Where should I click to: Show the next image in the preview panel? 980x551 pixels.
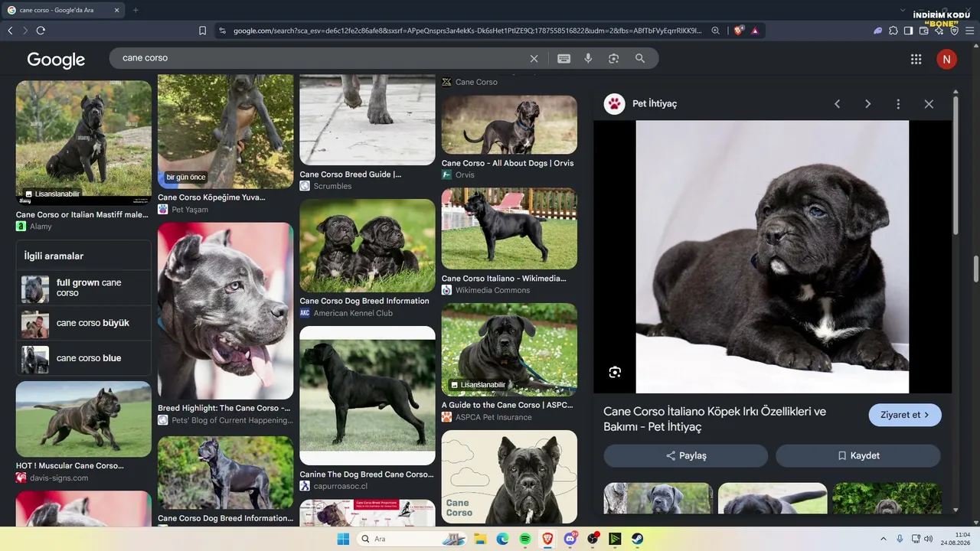(x=867, y=104)
